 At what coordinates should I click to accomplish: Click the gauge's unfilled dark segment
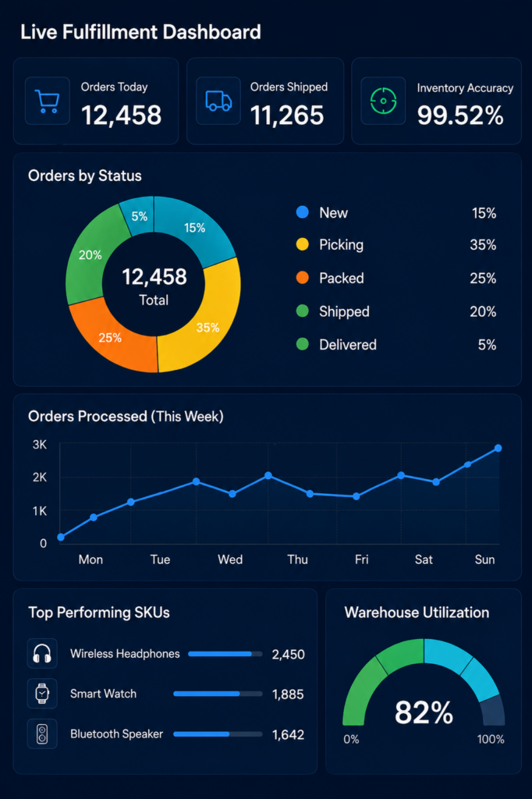493,712
